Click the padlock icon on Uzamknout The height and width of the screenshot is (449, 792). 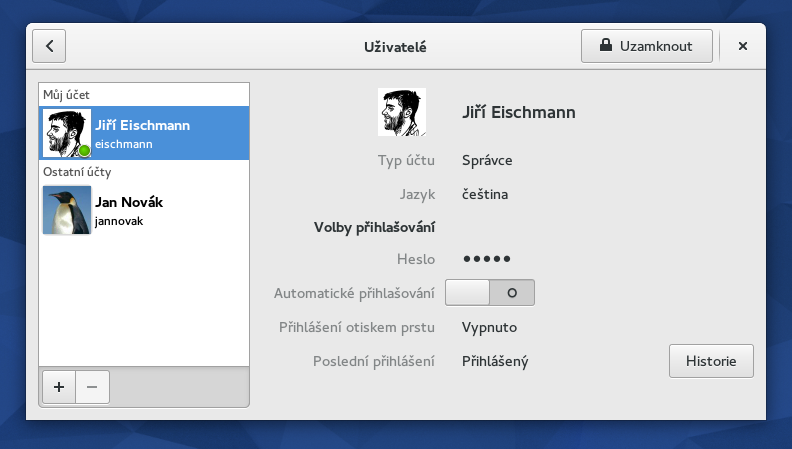[605, 46]
